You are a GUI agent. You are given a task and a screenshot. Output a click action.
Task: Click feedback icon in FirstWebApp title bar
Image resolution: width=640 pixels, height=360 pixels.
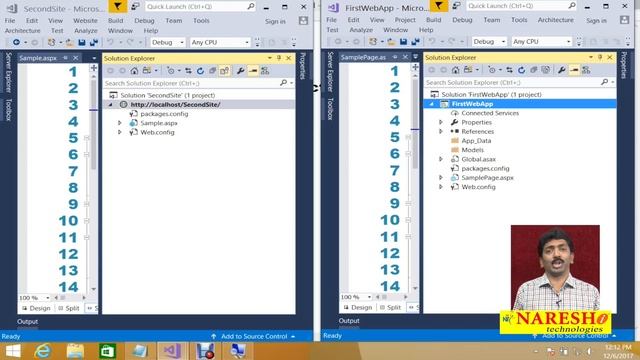(x=456, y=6)
